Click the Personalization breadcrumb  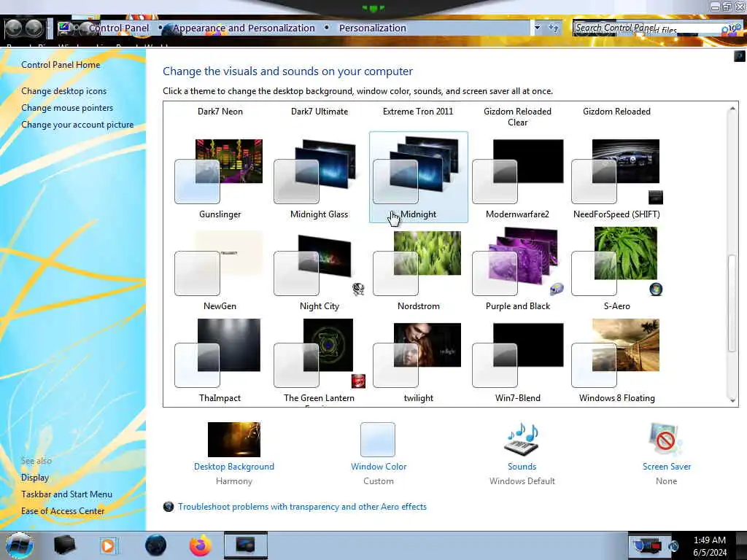373,28
